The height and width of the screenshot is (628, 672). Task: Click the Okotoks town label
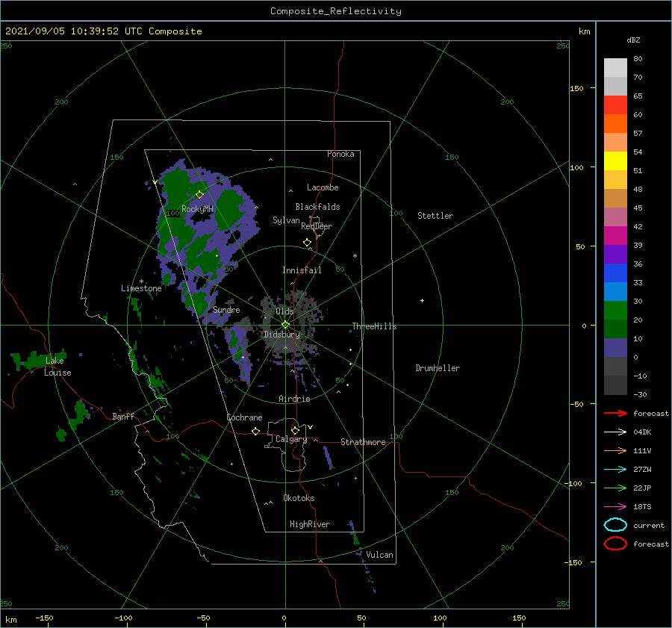pyautogui.click(x=299, y=498)
